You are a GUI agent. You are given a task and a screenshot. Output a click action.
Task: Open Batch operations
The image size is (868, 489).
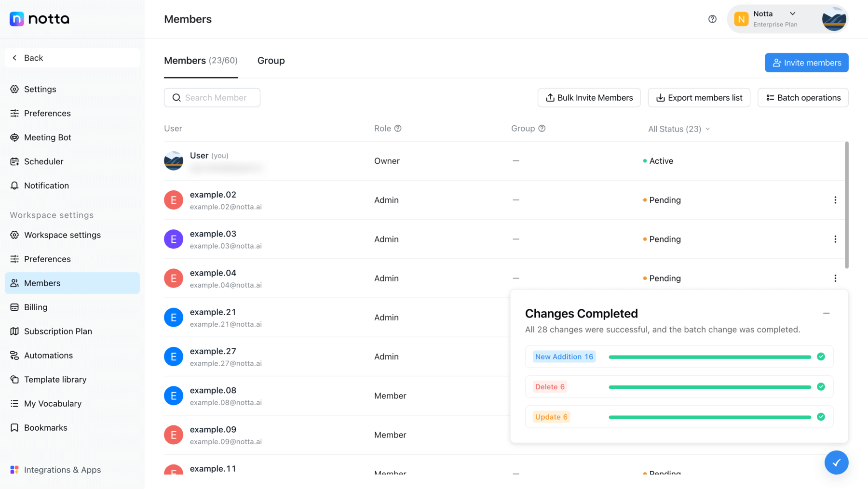803,97
